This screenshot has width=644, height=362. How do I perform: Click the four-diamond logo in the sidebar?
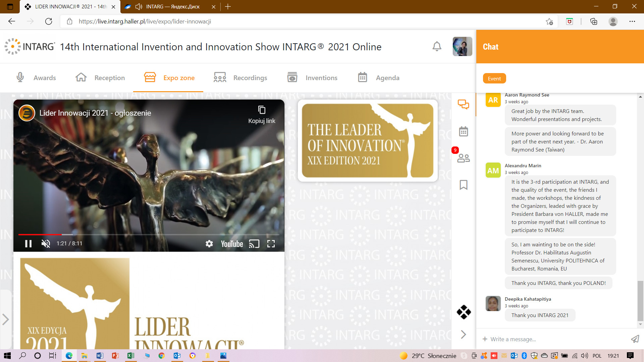[x=464, y=312]
